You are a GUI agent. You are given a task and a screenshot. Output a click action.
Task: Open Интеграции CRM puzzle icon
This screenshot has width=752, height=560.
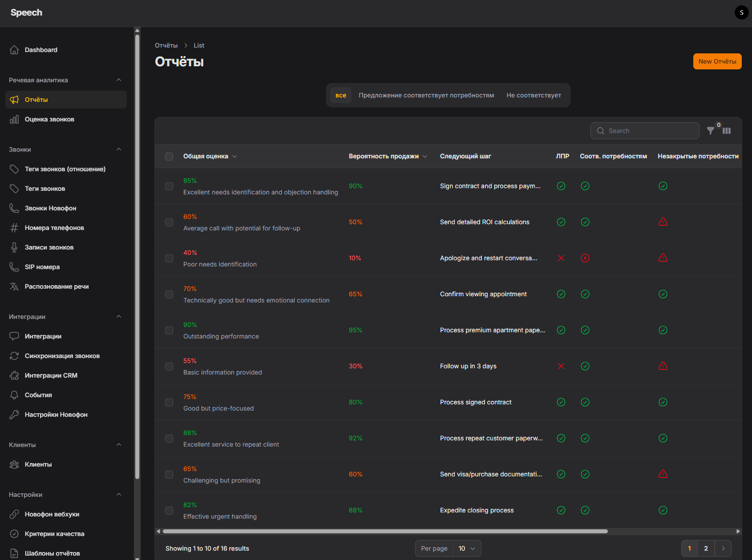pyautogui.click(x=14, y=375)
